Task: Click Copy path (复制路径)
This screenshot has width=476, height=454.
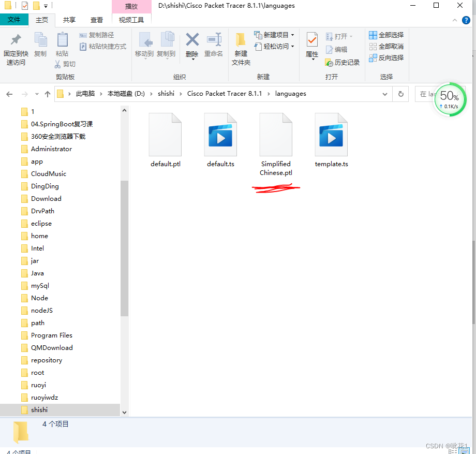Action: 97,35
